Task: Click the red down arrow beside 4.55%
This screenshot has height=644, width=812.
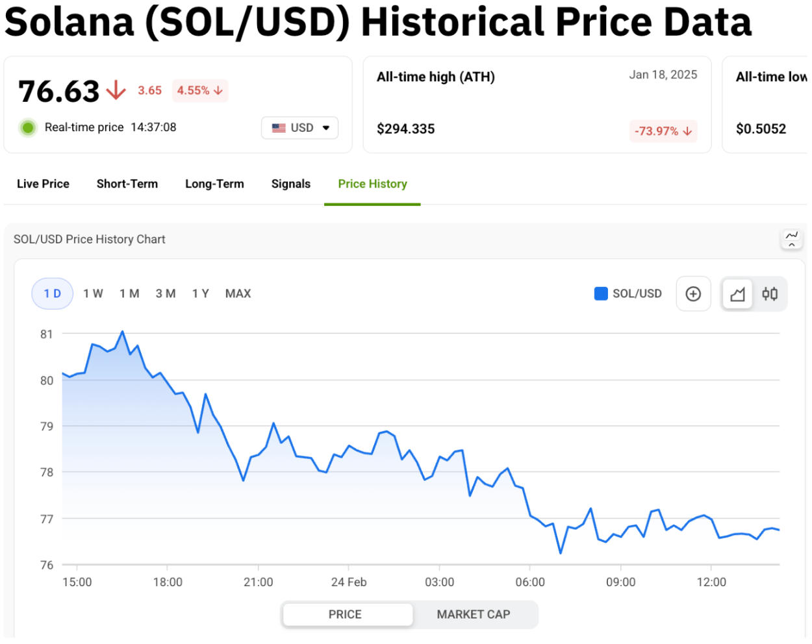Action: (218, 90)
